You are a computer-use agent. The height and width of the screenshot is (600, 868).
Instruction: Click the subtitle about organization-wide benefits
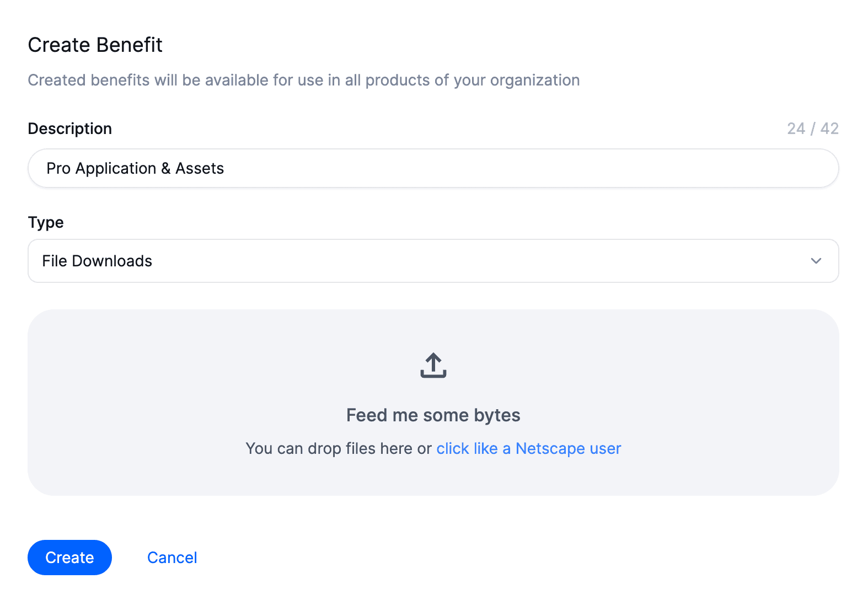(303, 80)
